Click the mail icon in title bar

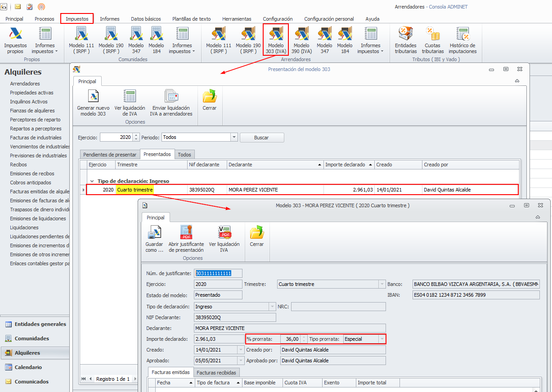click(18, 7)
